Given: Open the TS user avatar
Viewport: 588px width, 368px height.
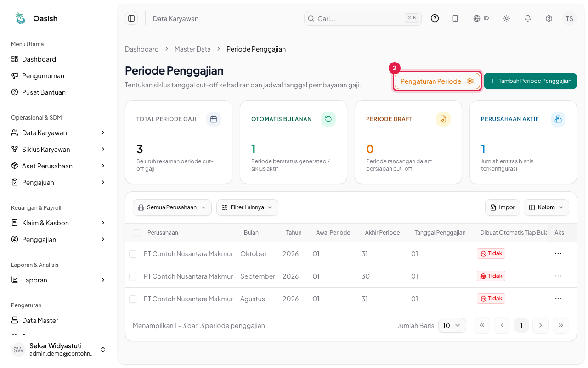Looking at the screenshot, I should [x=570, y=18].
